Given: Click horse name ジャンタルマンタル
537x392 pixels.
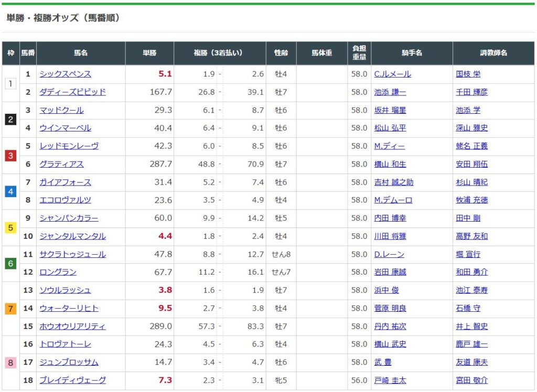Looking at the screenshot, I should pos(72,236).
